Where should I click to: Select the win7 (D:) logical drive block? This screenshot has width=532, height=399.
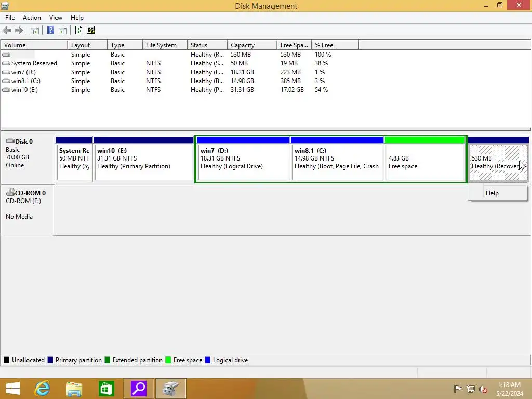(x=243, y=159)
